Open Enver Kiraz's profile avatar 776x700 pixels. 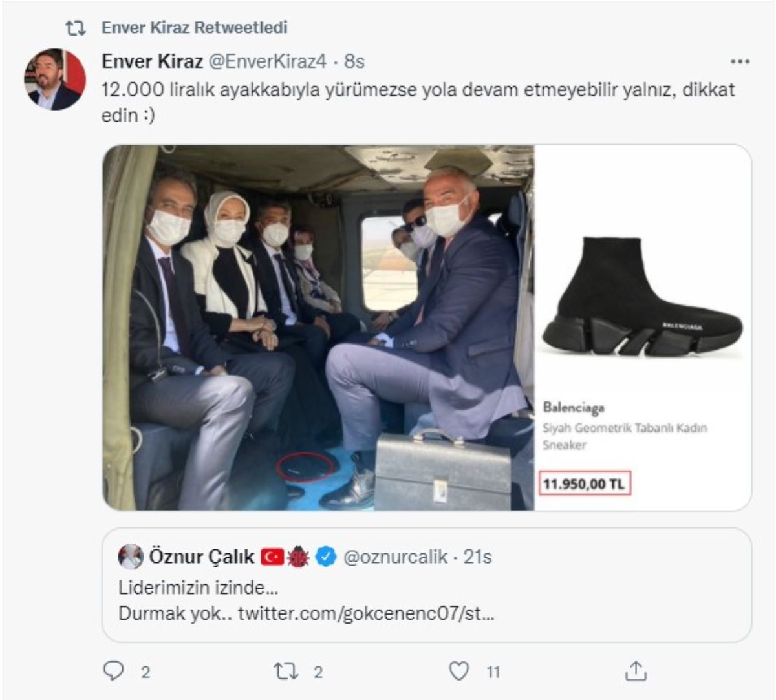coord(55,79)
